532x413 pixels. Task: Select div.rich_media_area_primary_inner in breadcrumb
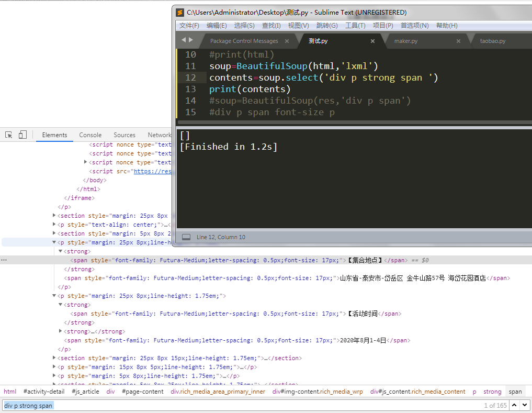(x=218, y=391)
